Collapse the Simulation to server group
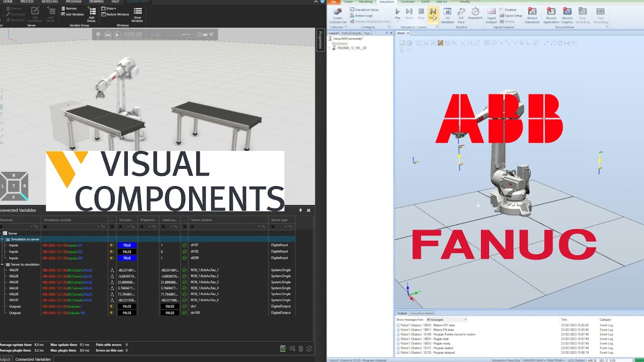The width and height of the screenshot is (644, 362). coord(2,239)
